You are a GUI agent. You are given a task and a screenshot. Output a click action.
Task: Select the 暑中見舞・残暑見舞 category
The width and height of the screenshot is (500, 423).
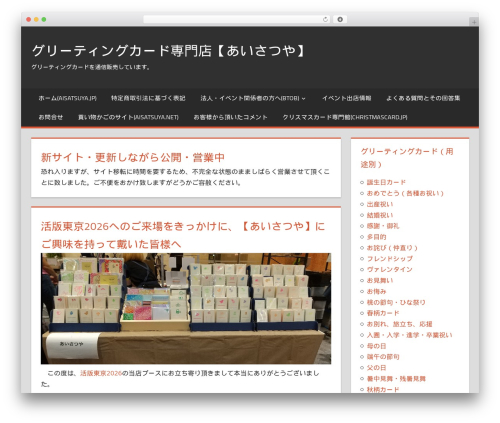(396, 379)
